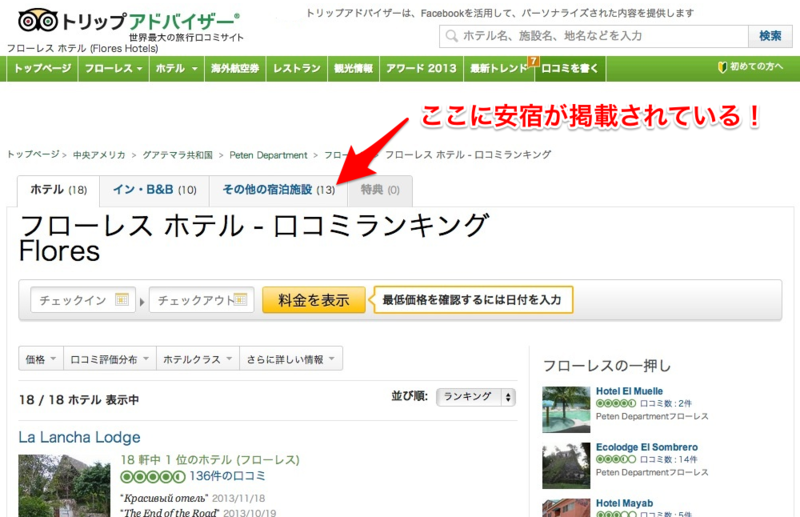Open Hotel El Muelle link

click(x=629, y=391)
